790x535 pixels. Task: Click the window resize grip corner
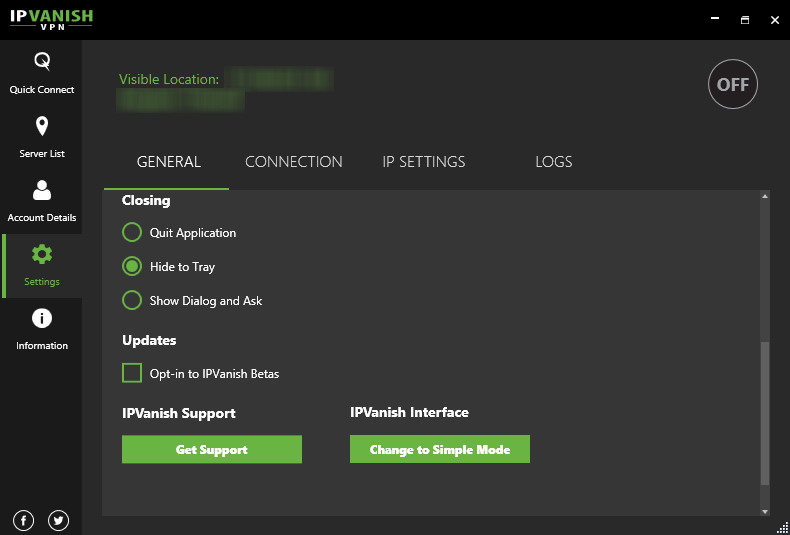[783, 528]
